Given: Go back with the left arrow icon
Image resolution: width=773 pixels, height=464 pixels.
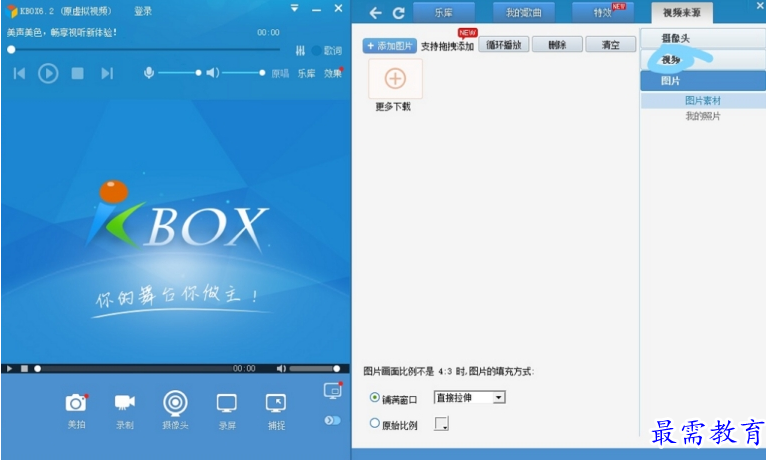Looking at the screenshot, I should [375, 13].
